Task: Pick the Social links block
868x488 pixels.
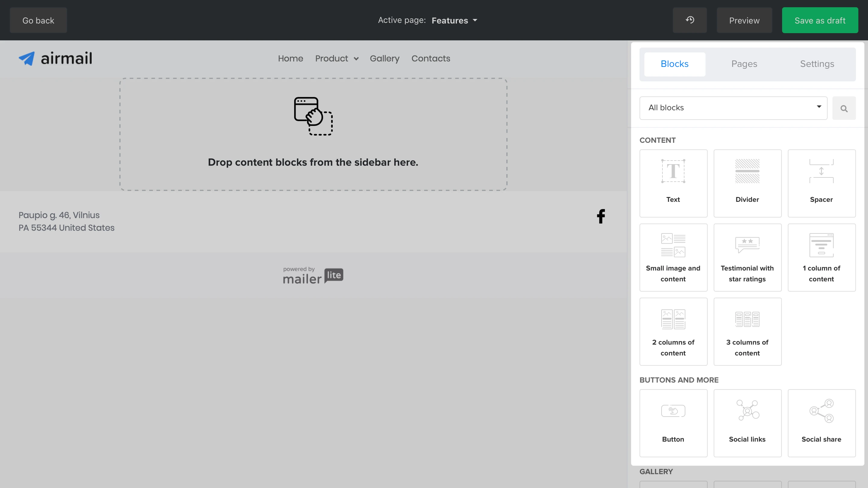Action: point(747,423)
